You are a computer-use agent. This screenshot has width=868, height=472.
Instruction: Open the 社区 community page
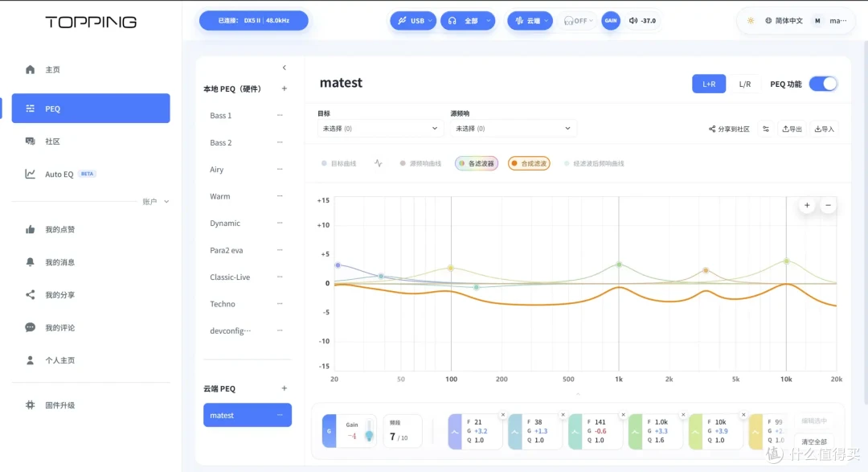(52, 142)
